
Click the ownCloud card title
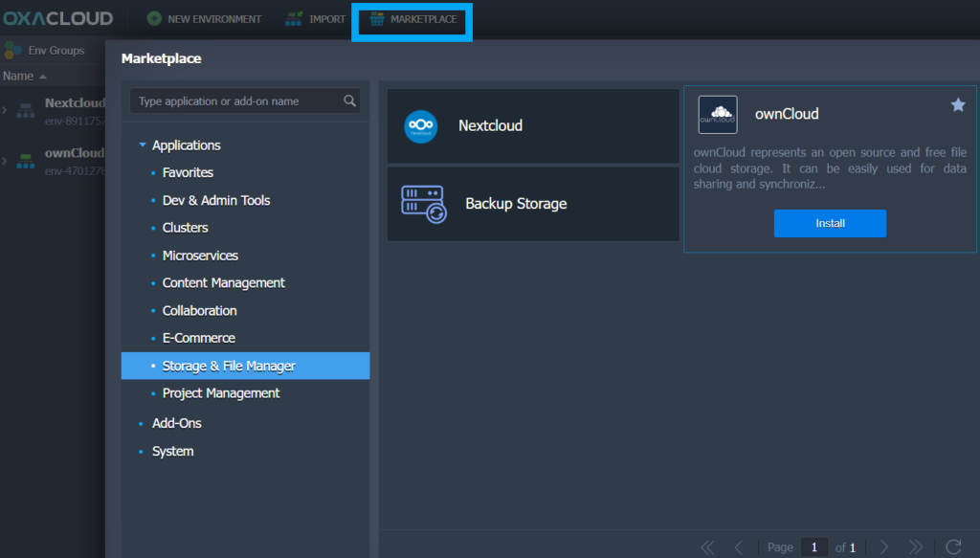787,114
